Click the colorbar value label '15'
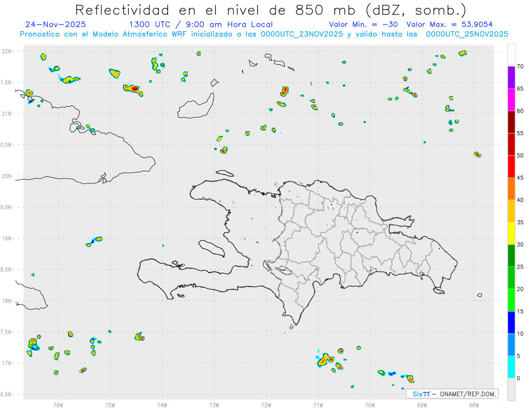 (520, 311)
